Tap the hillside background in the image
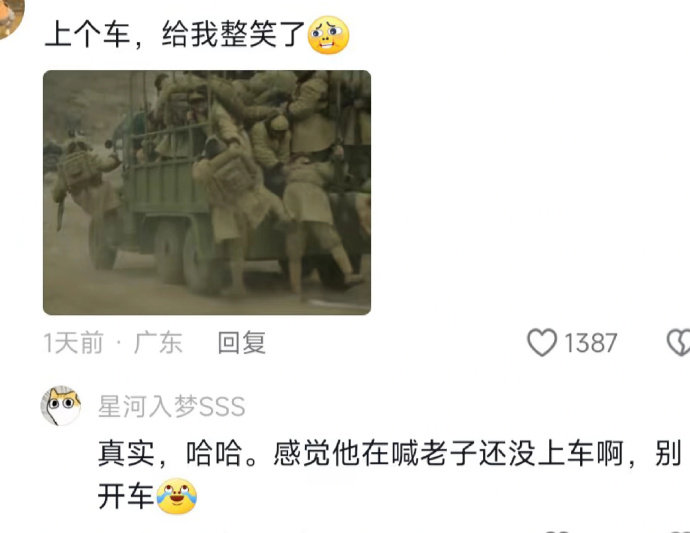Screen dimensions: 690x533 pos(86,103)
